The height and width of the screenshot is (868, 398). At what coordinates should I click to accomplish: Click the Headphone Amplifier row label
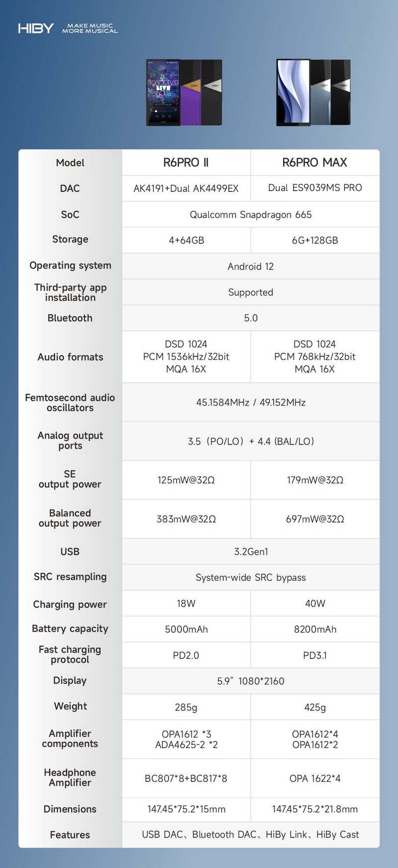[70, 777]
